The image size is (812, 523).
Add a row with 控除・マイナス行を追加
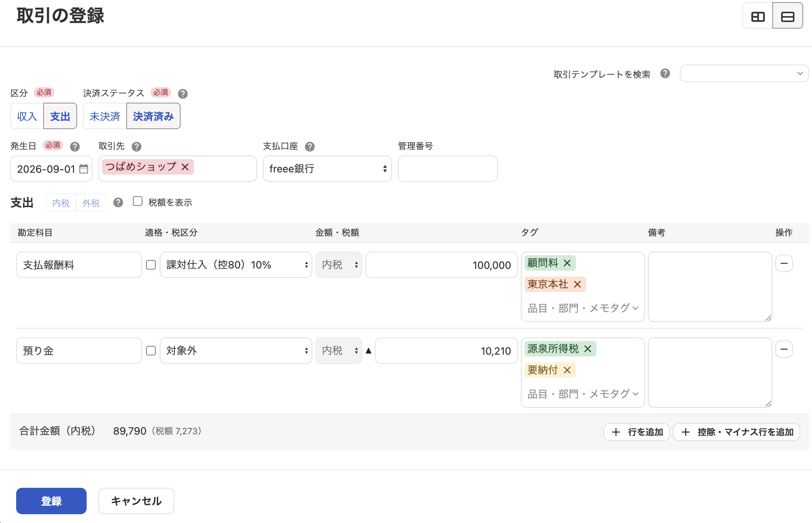click(737, 432)
